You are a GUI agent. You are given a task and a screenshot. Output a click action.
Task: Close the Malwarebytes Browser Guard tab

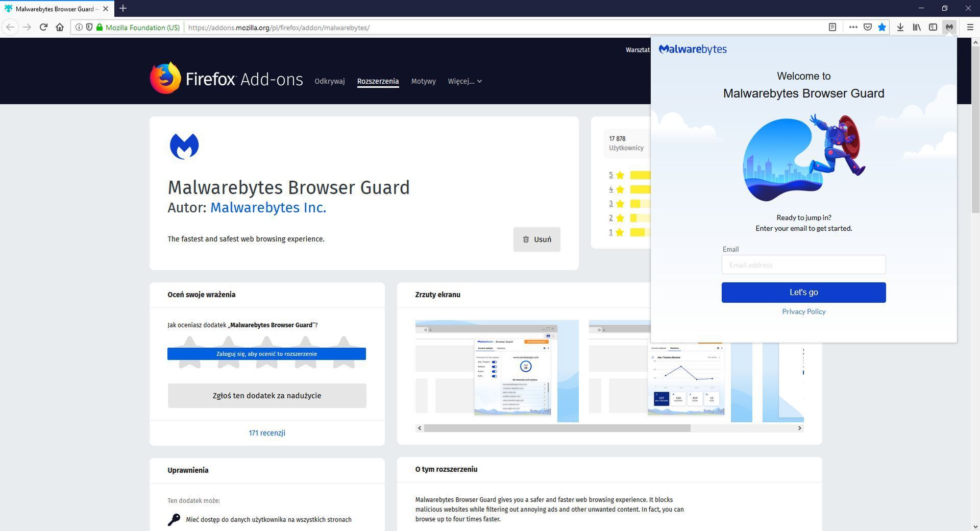(x=106, y=9)
